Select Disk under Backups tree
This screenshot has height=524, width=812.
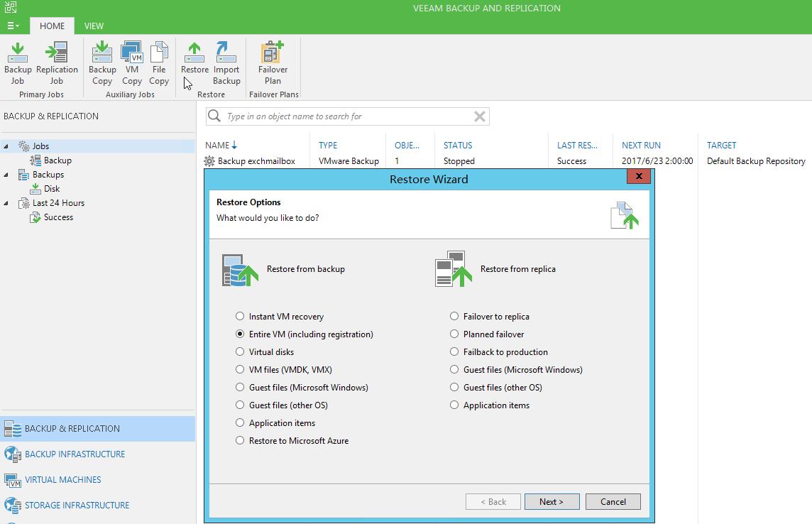pyautogui.click(x=52, y=189)
